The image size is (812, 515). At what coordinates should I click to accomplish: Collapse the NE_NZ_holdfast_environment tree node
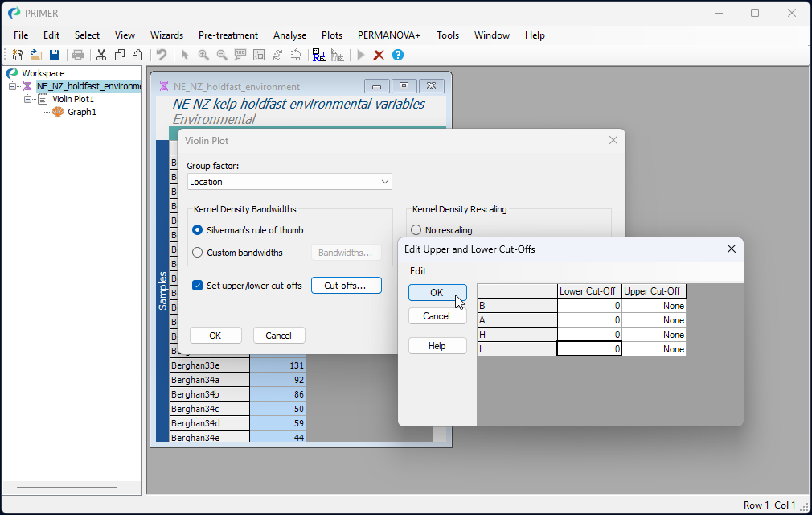13,86
